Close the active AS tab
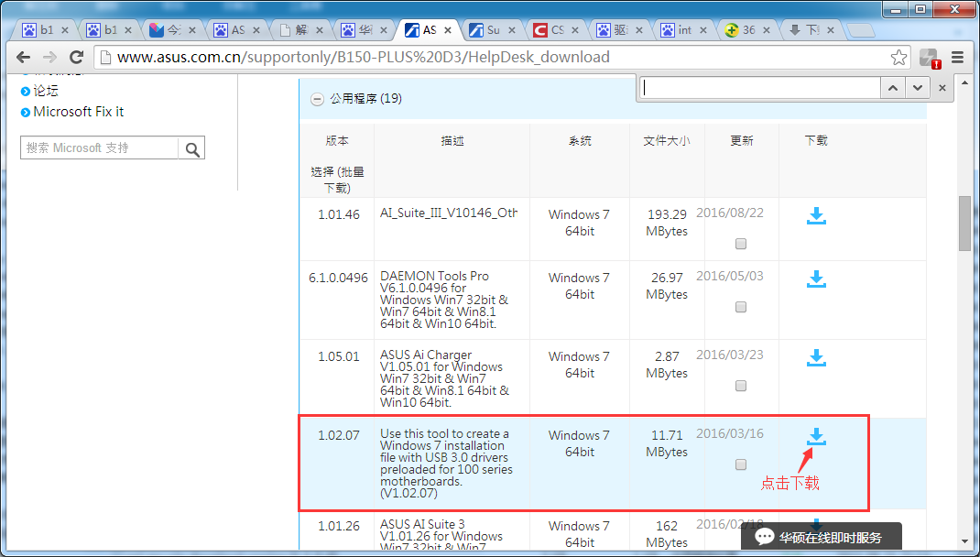This screenshot has width=980, height=557. [448, 30]
